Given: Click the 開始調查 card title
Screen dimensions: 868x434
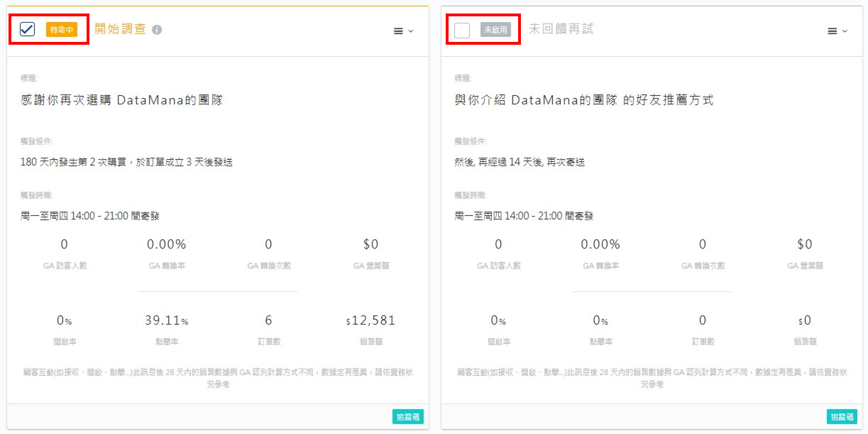Looking at the screenshot, I should tap(120, 29).
